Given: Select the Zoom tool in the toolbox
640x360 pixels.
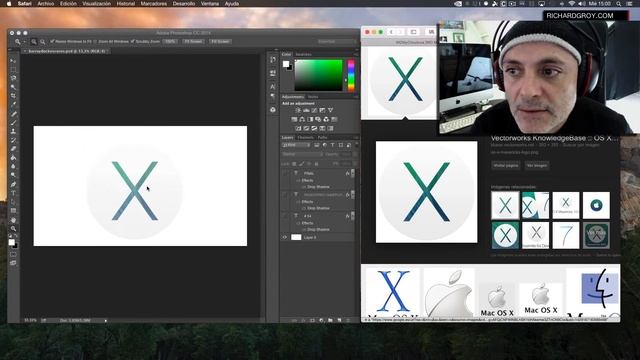Looking at the screenshot, I should tap(13, 229).
